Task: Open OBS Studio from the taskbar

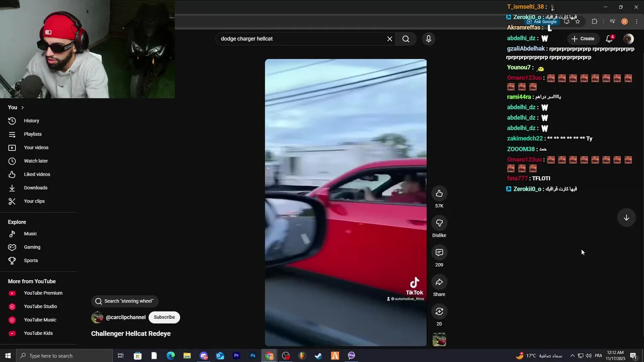Action: (x=286, y=356)
